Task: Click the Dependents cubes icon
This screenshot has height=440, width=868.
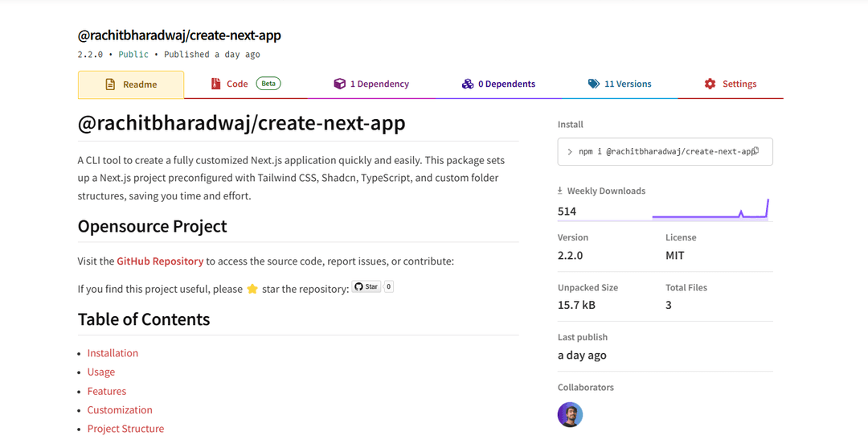Action: click(468, 84)
